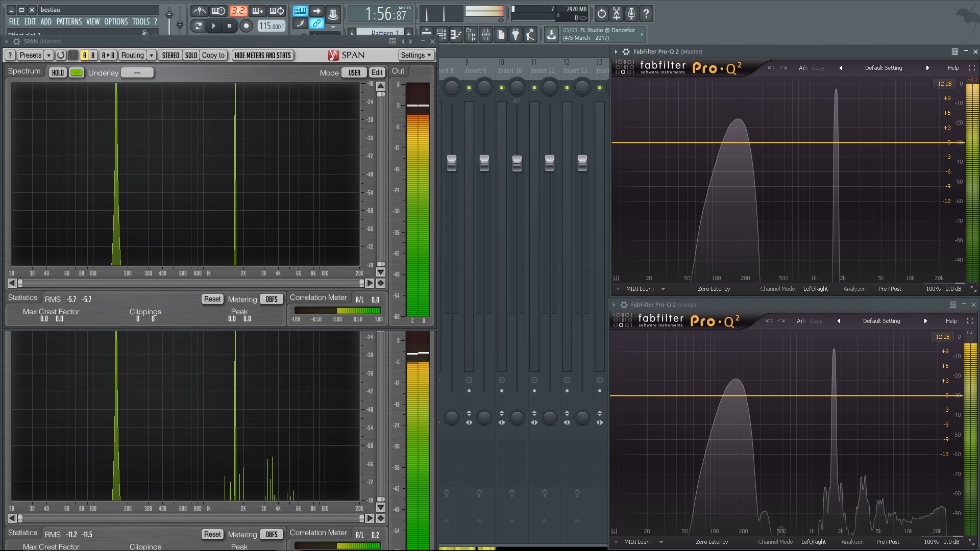Click the volume fader on Insert 9

484,162
